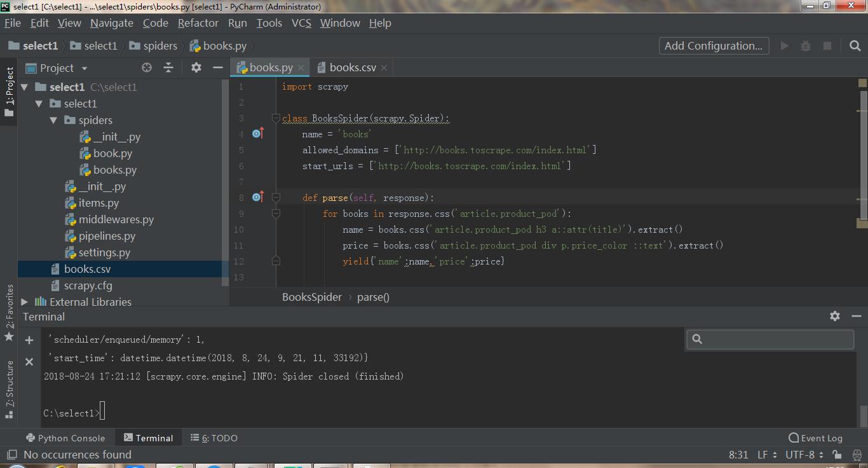Switch to the books.csv editor tab

coord(352,67)
